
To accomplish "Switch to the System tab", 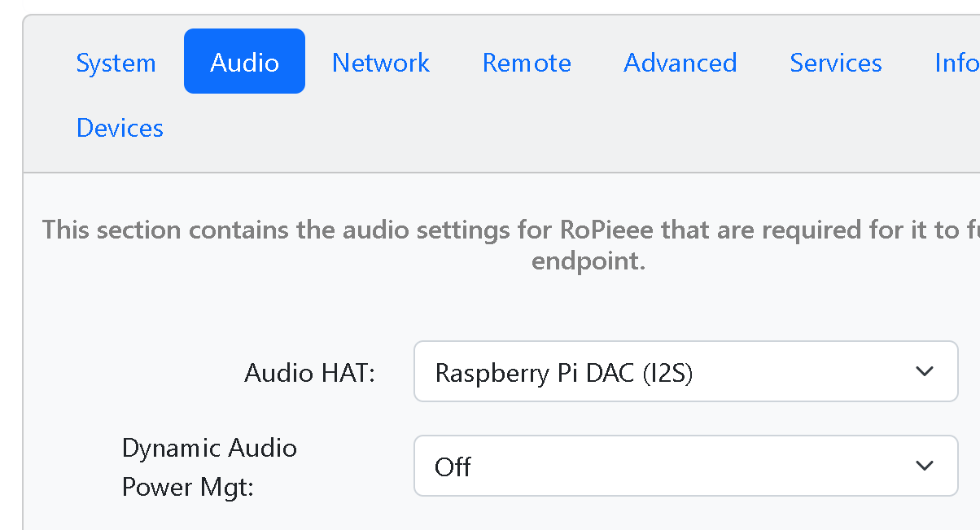I will click(116, 62).
